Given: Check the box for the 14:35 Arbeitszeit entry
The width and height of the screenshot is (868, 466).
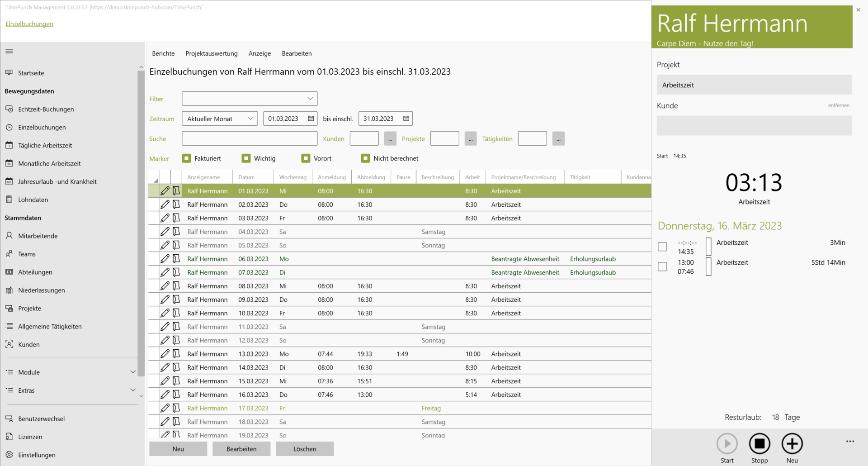Looking at the screenshot, I should click(x=662, y=247).
